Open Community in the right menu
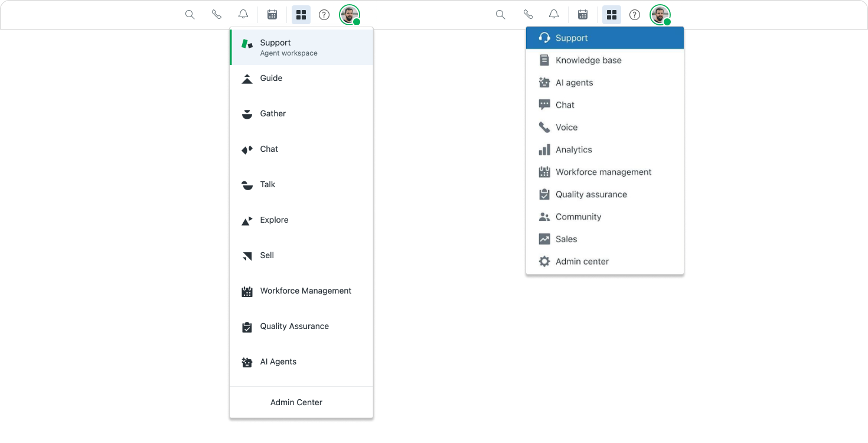 click(x=605, y=217)
